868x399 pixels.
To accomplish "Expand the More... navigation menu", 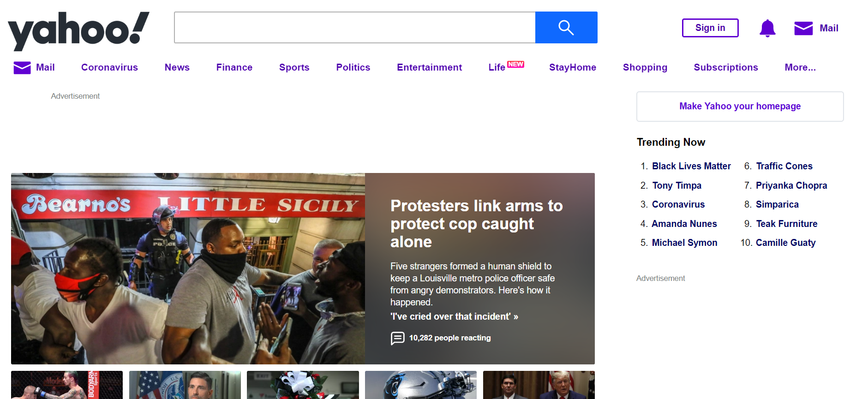I will pos(800,67).
